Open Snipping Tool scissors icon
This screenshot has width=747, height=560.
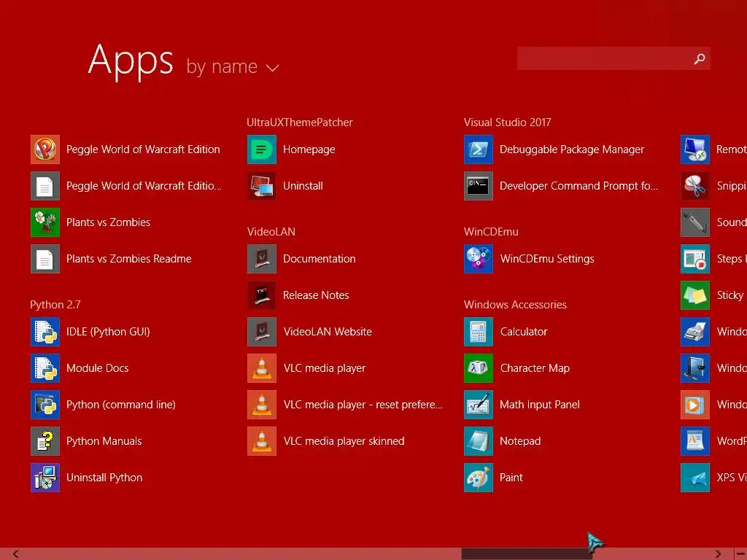point(695,186)
